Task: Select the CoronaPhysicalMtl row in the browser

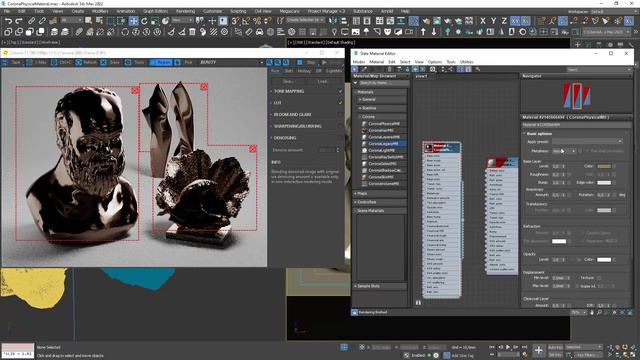Action: (x=383, y=124)
